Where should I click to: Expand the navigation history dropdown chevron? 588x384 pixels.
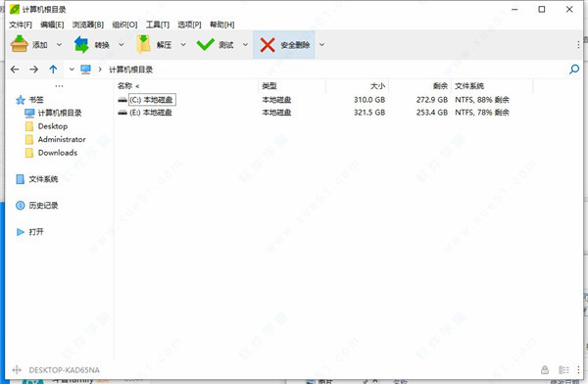[72, 70]
